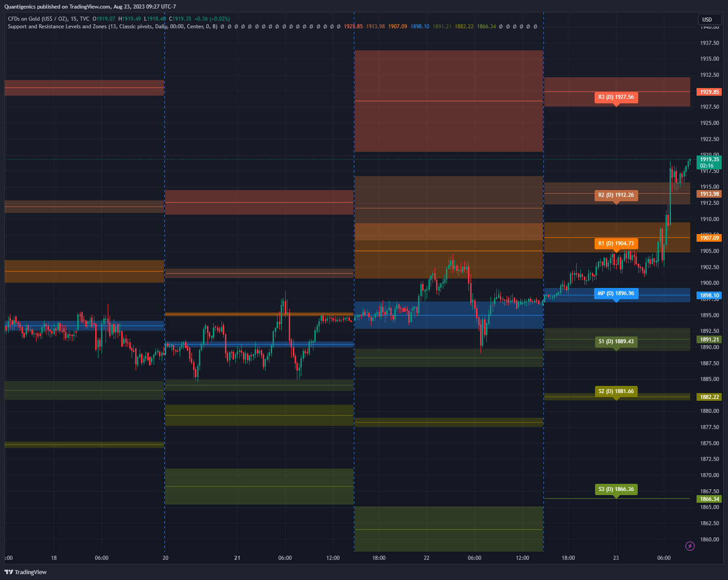Click indicator value 1866.34 in legend
Image resolution: width=728 pixels, height=580 pixels.
(486, 27)
